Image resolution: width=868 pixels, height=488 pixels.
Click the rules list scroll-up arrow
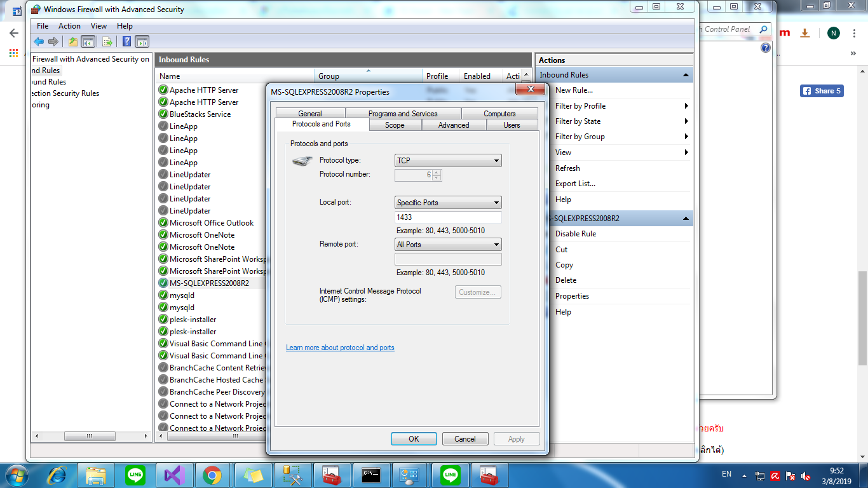click(526, 76)
